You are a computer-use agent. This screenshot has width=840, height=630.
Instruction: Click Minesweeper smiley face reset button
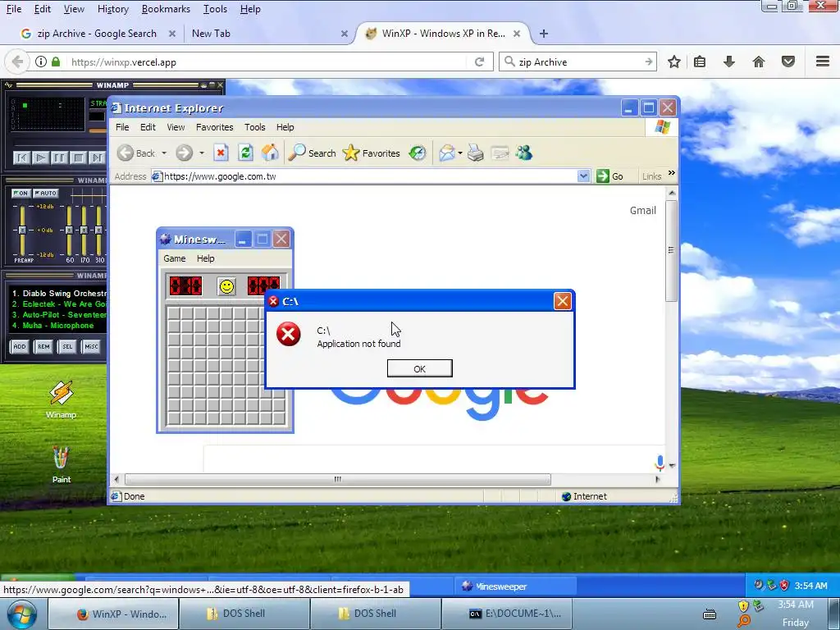coord(226,286)
